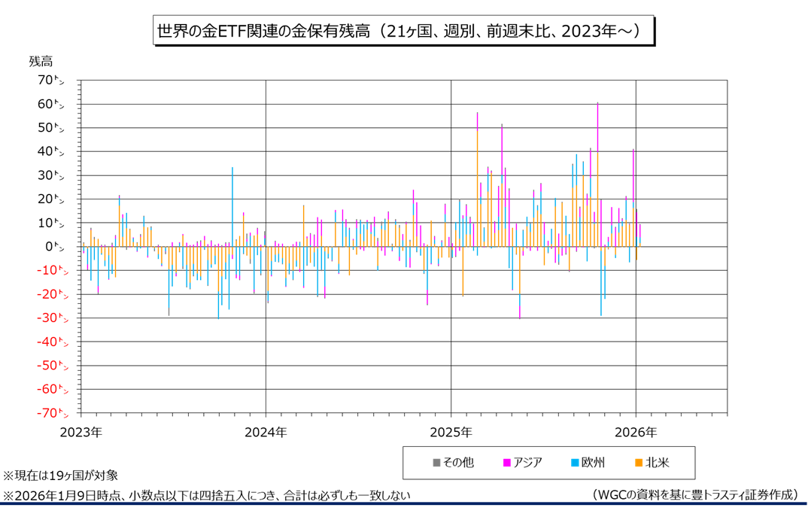Click the magenta アジア legend swatch
This screenshot has width=808, height=532.
pyautogui.click(x=506, y=463)
